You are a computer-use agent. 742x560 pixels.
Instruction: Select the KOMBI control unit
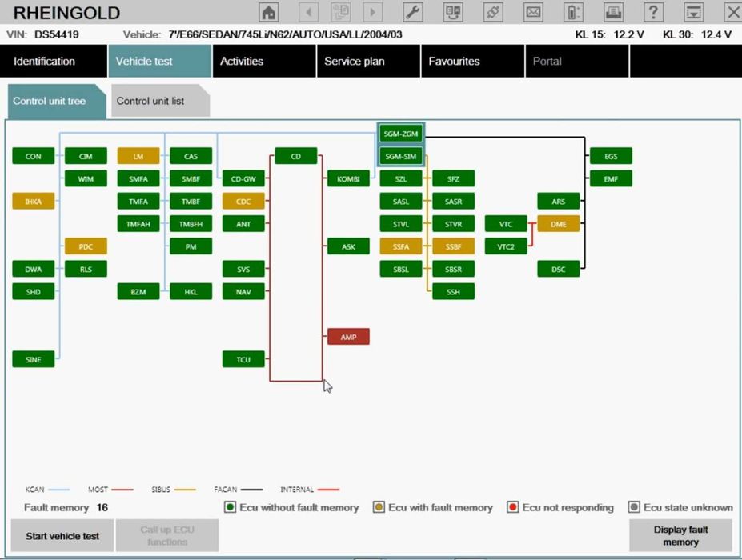pos(348,178)
